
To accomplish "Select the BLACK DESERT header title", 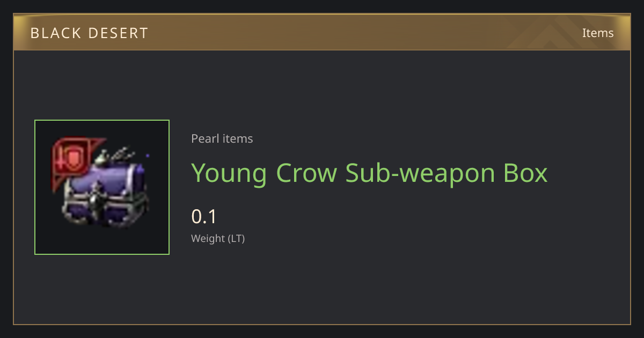I will click(x=89, y=33).
